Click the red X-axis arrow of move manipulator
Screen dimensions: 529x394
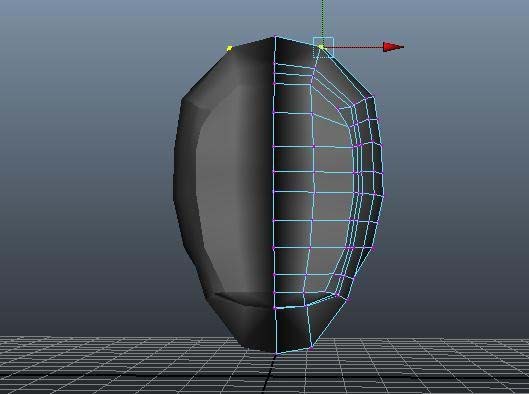pyautogui.click(x=393, y=47)
